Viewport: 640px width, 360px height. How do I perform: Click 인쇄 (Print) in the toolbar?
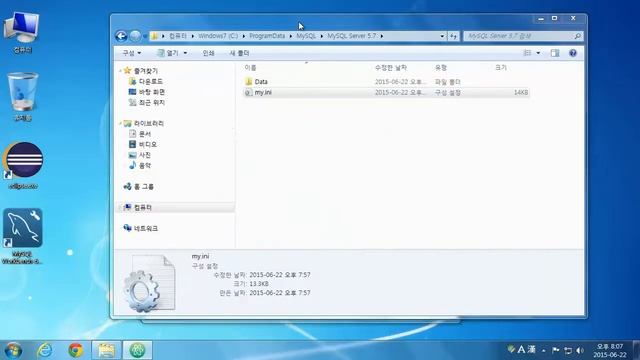[208, 53]
